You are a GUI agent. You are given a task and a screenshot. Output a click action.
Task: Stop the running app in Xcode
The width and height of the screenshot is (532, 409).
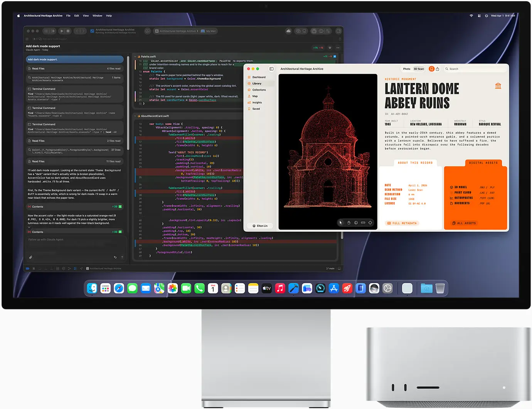(68, 31)
